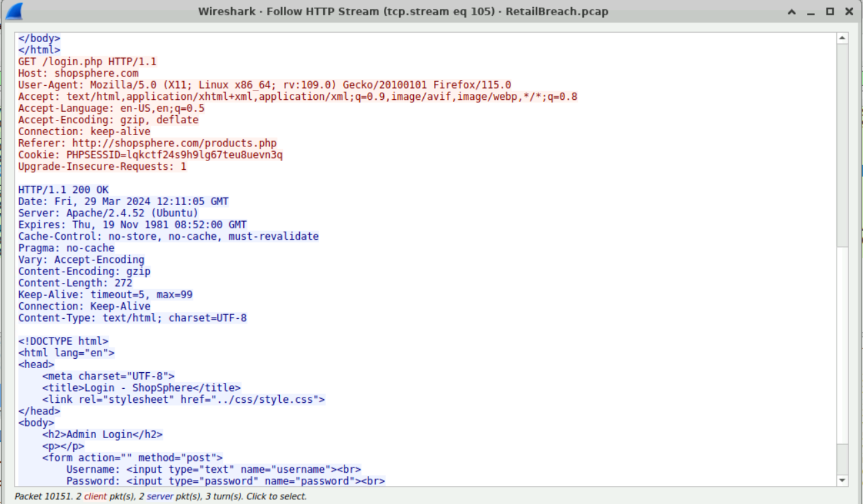
Task: Click the 'Content-Length: 272' line
Action: (75, 283)
